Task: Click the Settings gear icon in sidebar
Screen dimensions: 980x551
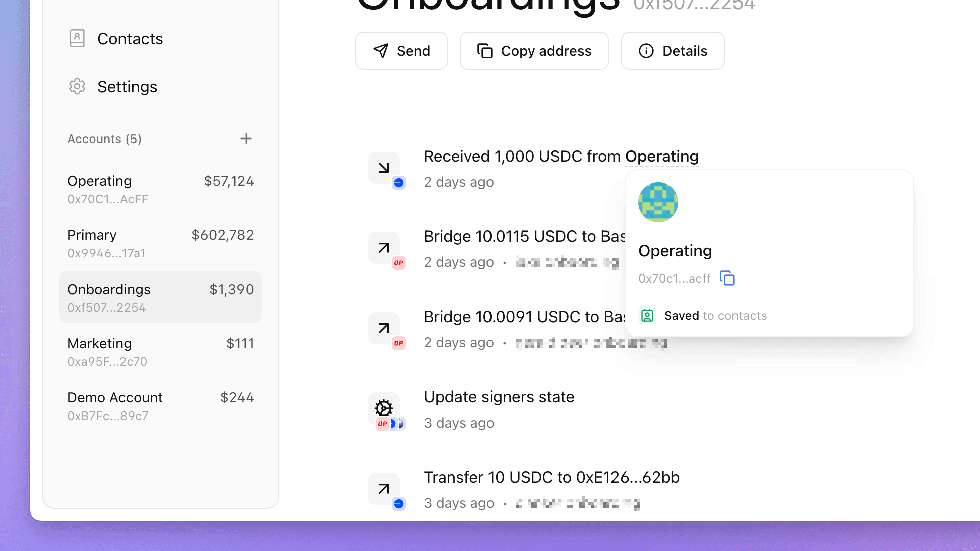Action: (x=76, y=86)
